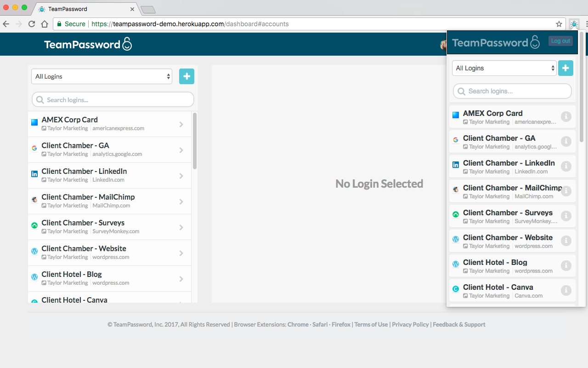Expand Client Chamber - GA chevron
Viewport: 588px width, 368px height.
click(181, 150)
